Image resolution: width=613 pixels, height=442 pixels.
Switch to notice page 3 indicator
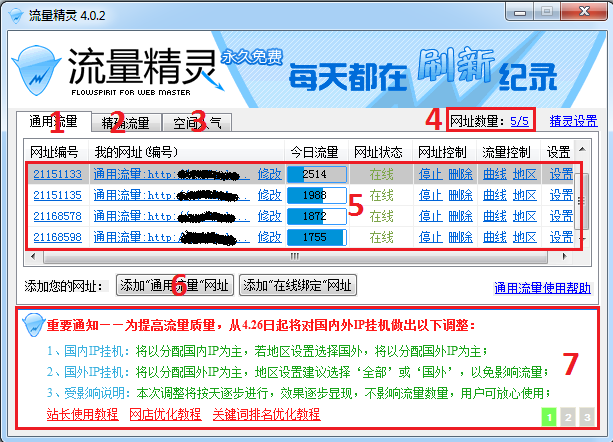point(587,417)
